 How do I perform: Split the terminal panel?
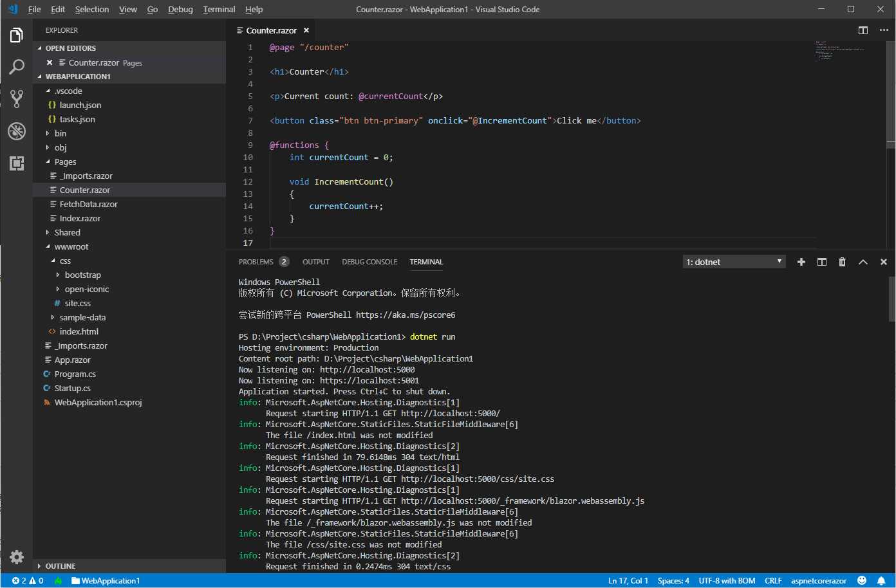[x=822, y=262]
